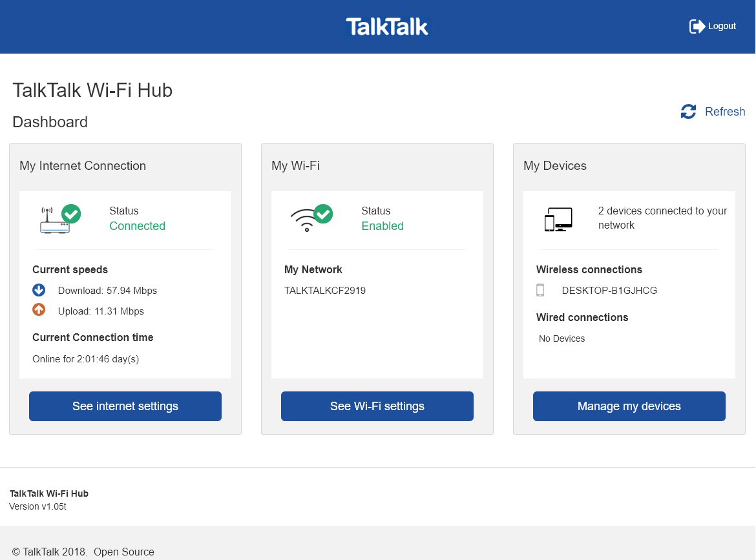
Task: Open the Open Source footer link
Action: pyautogui.click(x=124, y=552)
